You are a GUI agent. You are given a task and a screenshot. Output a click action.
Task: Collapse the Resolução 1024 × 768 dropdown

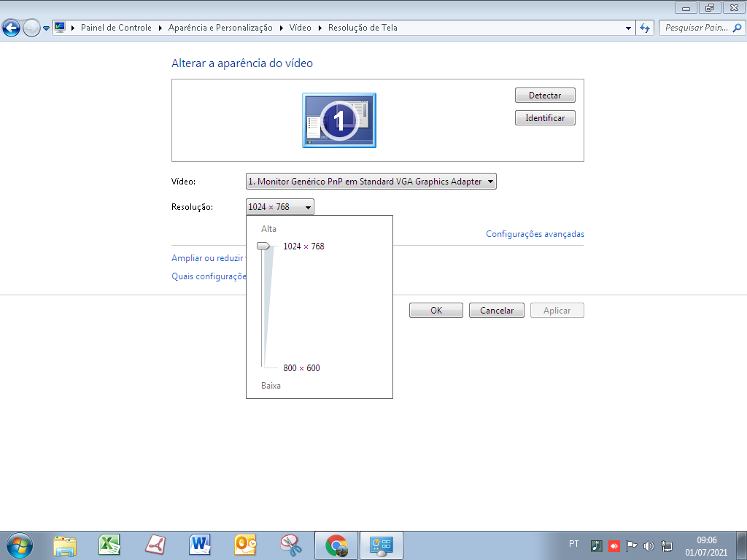279,206
